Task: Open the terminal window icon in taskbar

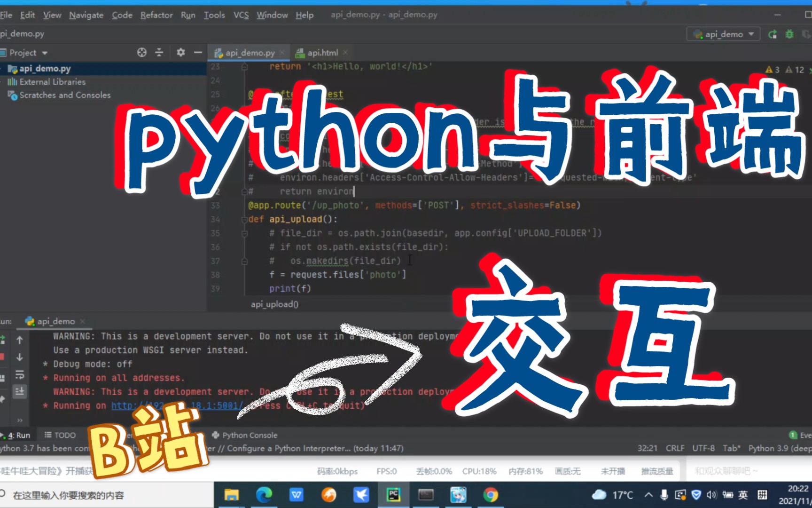Action: pyautogui.click(x=426, y=495)
